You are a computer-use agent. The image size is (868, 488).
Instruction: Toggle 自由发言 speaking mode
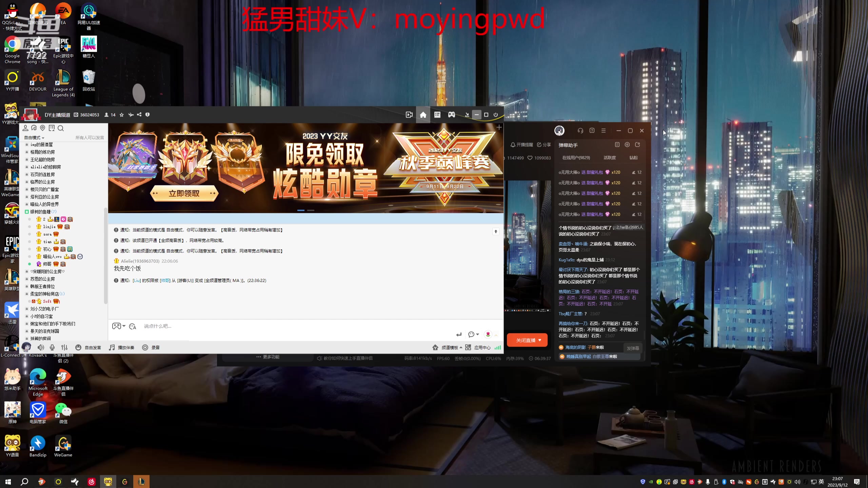click(88, 347)
